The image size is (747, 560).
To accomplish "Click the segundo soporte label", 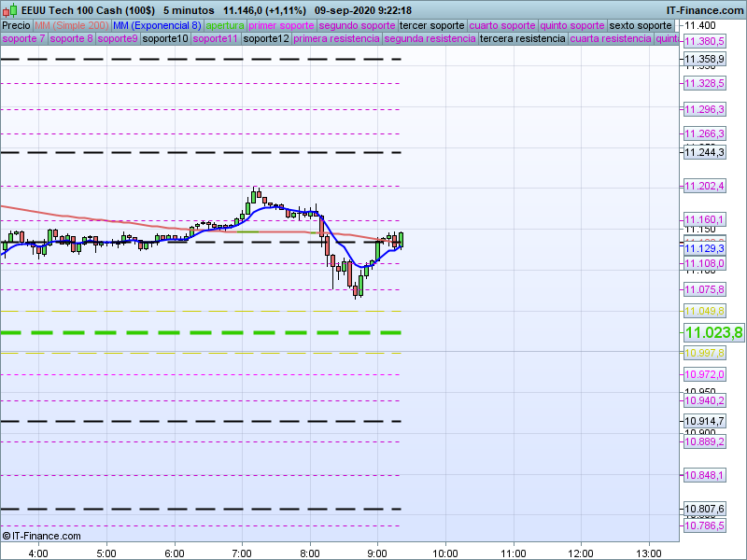I will 358,25.
